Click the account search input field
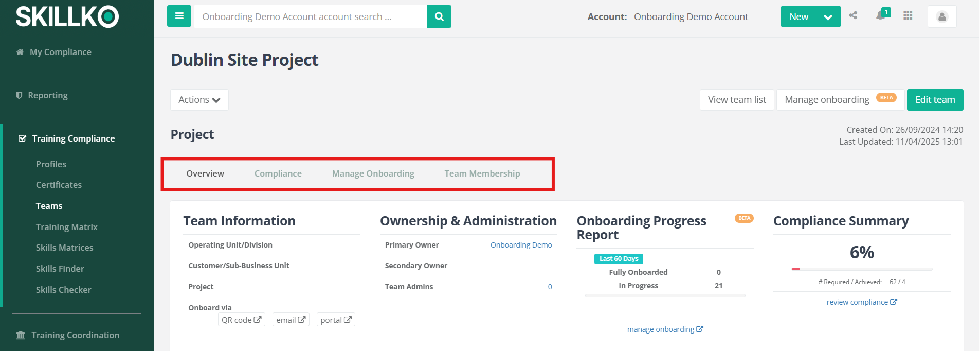980x351 pixels. tap(310, 16)
